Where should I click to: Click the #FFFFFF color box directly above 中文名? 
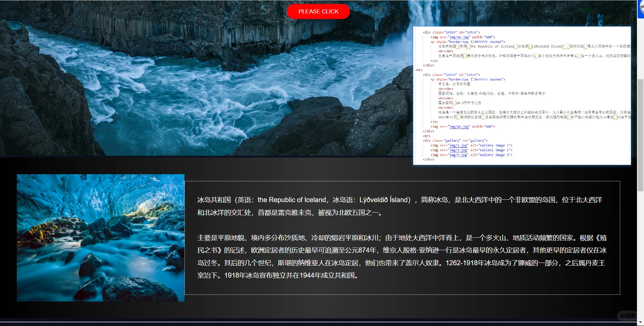pos(473,80)
